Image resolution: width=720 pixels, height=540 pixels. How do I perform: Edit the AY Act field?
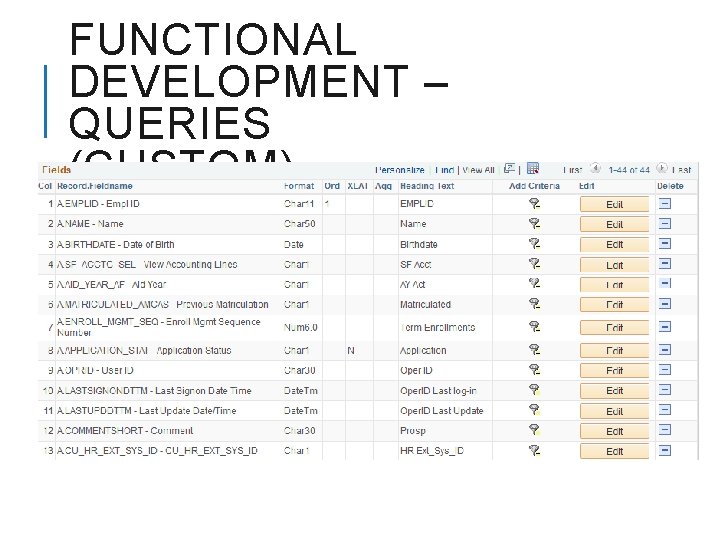pos(614,285)
